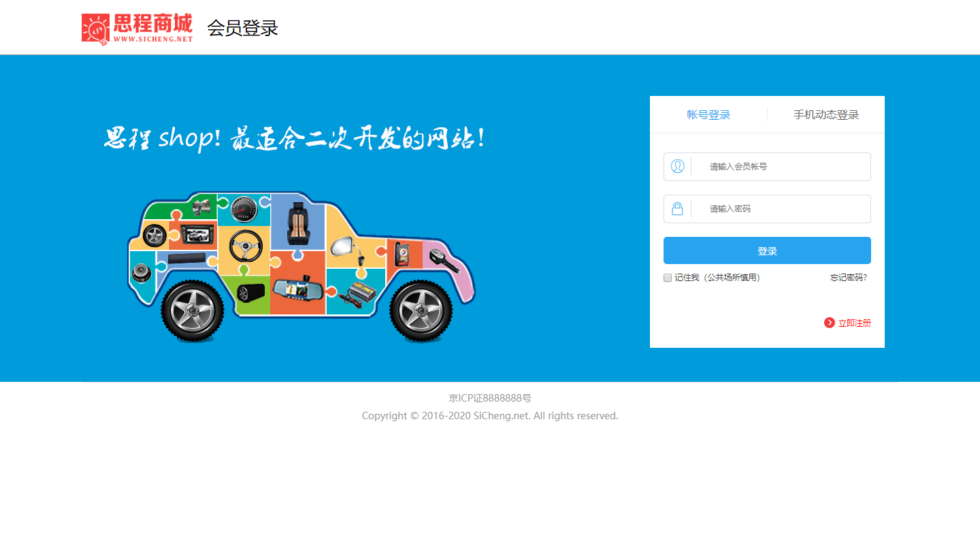Open the 忘记密码? link

[x=849, y=278]
